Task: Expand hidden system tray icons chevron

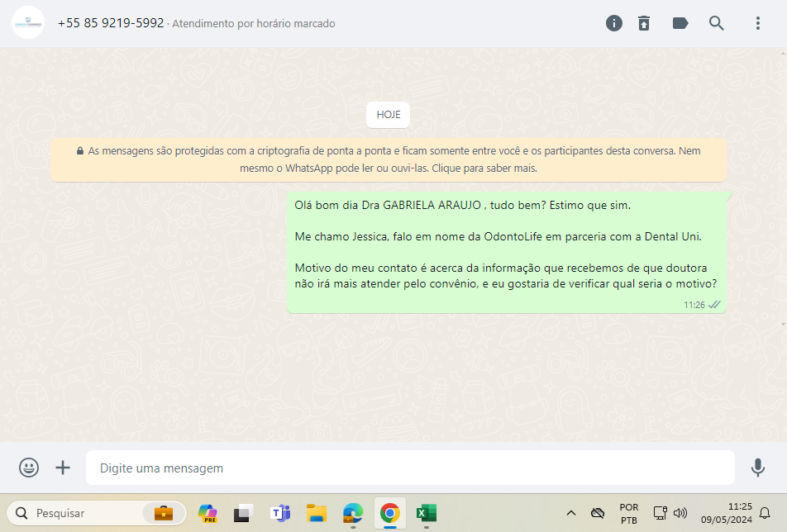Action: point(570,513)
